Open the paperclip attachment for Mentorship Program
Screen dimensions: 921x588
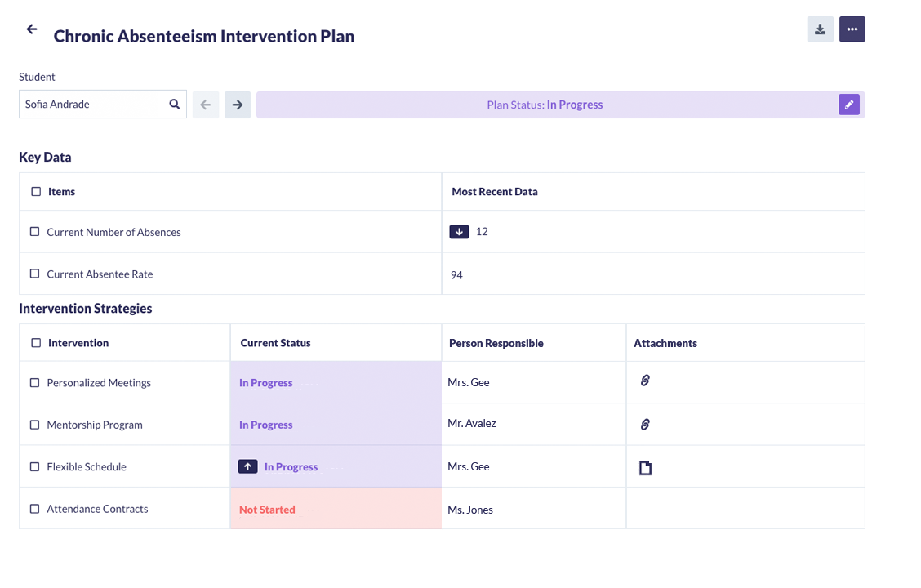coord(646,424)
